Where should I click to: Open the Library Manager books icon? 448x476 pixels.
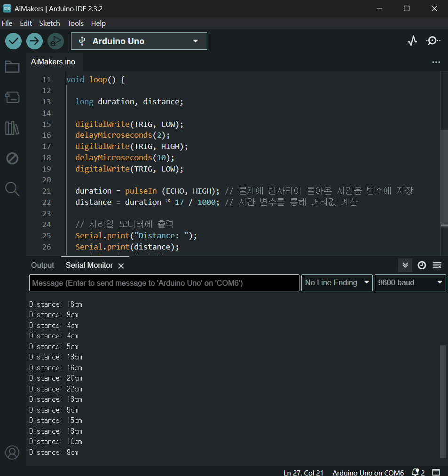pyautogui.click(x=12, y=128)
